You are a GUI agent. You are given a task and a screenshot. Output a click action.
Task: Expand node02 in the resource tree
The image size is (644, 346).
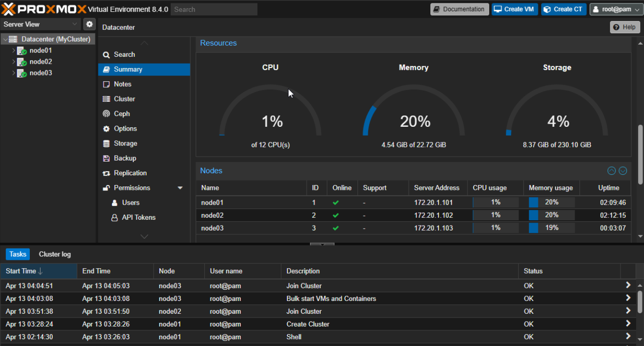14,62
